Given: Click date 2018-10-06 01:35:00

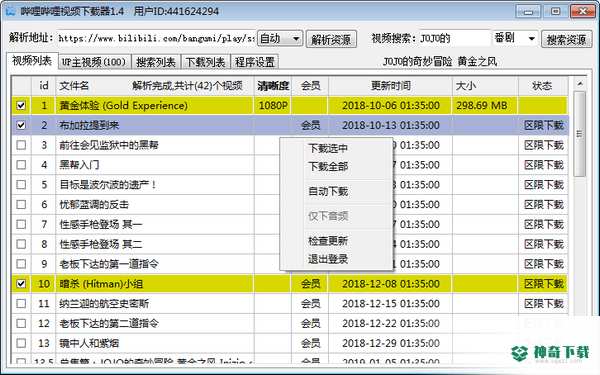Looking at the screenshot, I should coord(391,105).
